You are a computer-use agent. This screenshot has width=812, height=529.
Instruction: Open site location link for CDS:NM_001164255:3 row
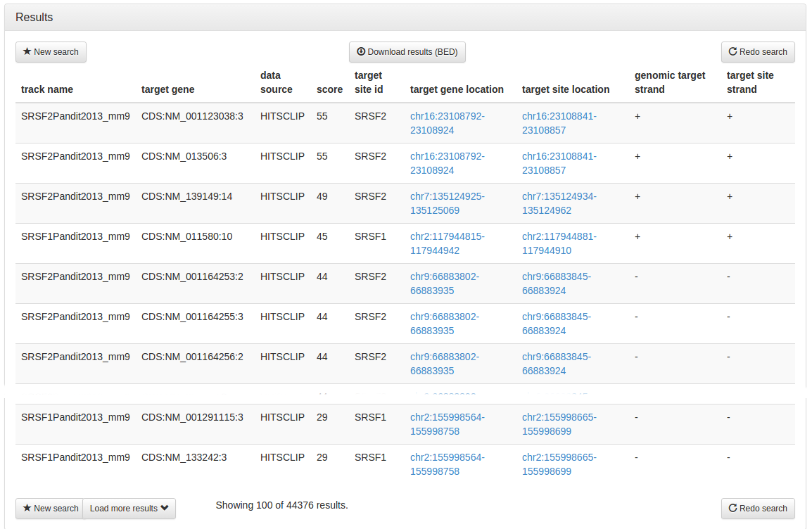557,324
